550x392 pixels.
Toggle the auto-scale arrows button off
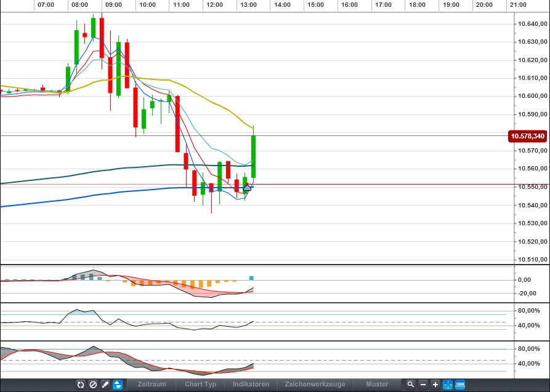click(x=117, y=385)
